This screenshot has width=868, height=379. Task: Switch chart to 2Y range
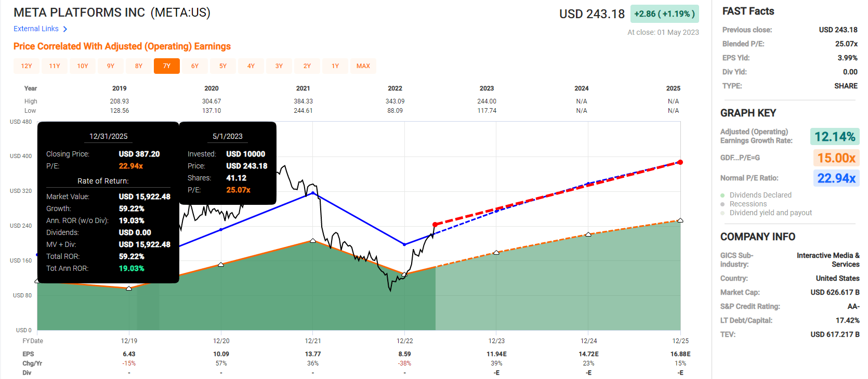point(307,66)
